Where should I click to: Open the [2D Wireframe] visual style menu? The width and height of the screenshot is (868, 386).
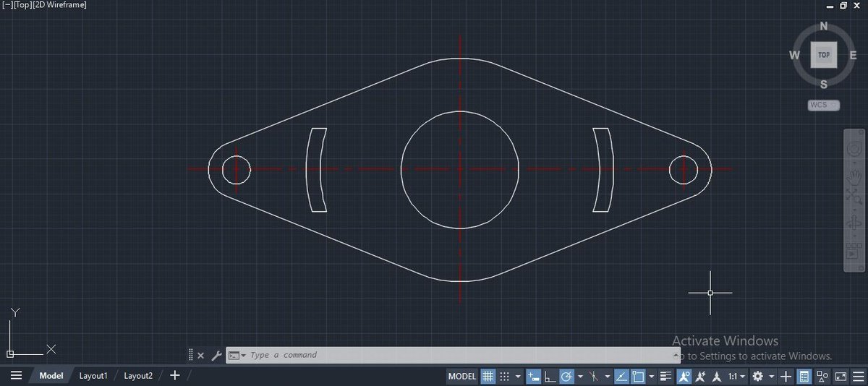(x=59, y=5)
